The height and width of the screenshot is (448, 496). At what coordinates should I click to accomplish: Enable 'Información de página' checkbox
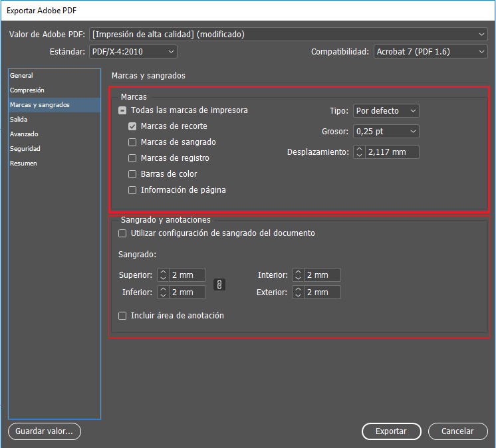(x=132, y=190)
